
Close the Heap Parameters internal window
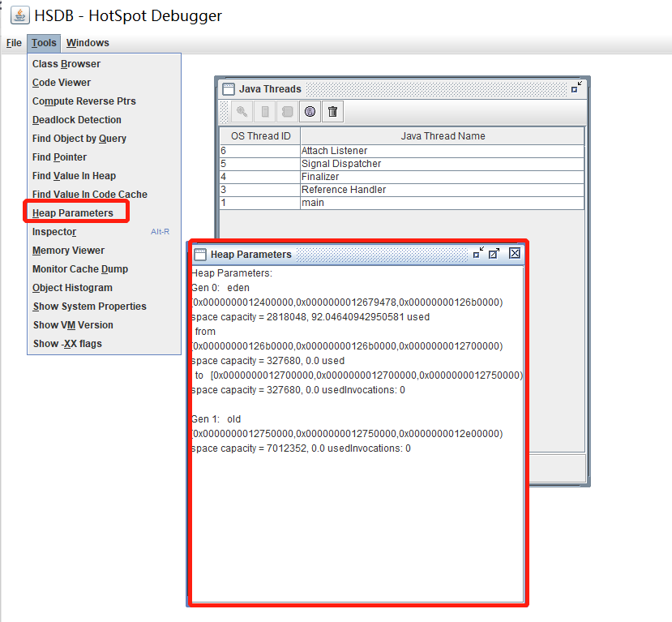[515, 253]
